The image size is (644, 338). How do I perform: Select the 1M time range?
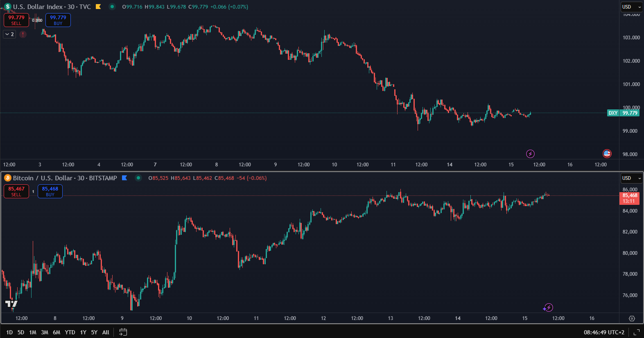pos(33,332)
